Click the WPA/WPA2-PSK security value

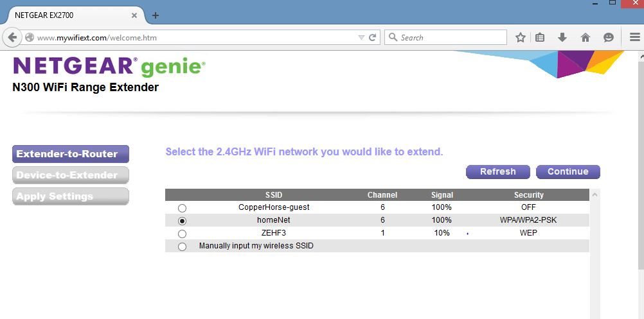[528, 220]
